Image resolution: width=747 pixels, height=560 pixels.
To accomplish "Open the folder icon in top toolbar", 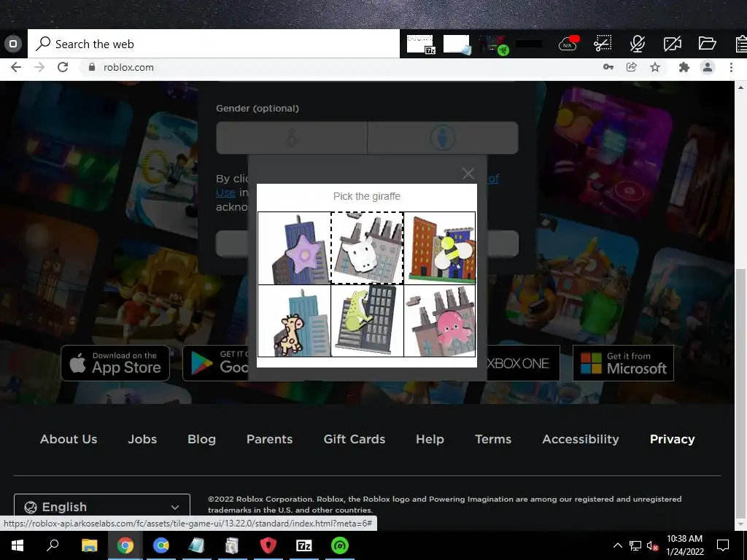I will (x=708, y=43).
